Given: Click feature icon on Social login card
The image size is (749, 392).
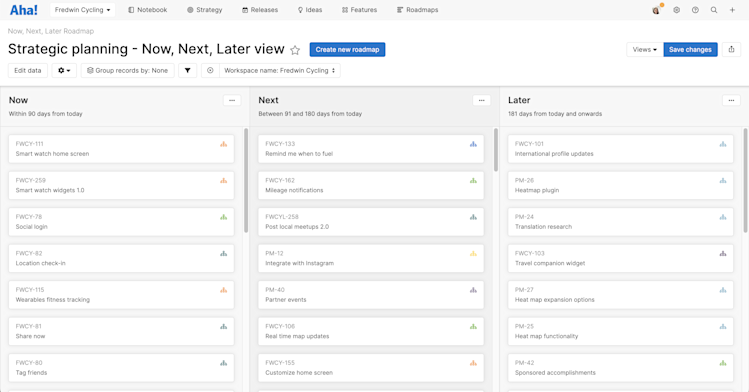Looking at the screenshot, I should click(x=224, y=217).
